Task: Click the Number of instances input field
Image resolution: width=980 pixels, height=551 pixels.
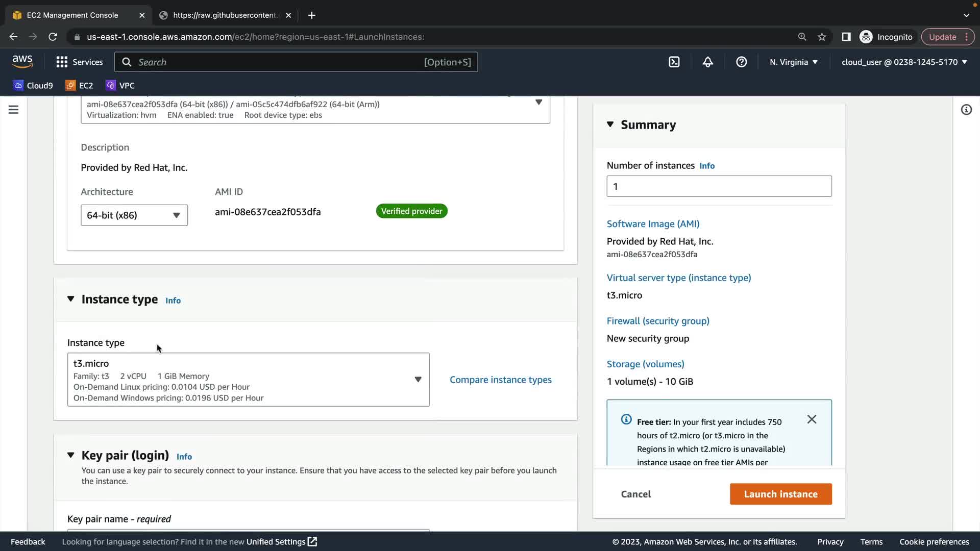Action: (x=719, y=186)
